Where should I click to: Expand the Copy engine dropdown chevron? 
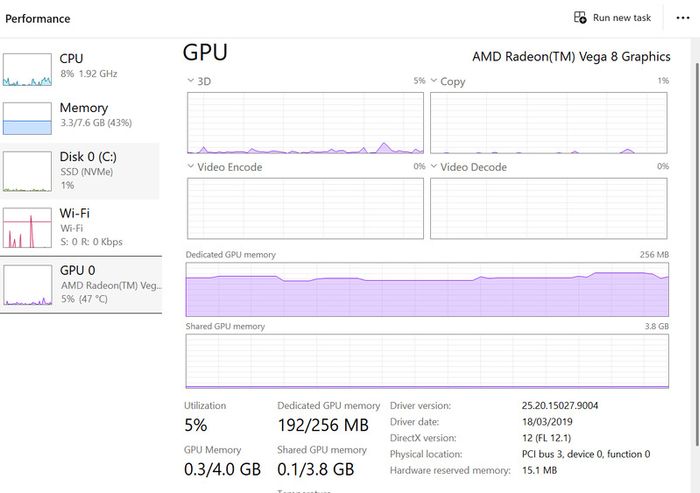[x=433, y=81]
